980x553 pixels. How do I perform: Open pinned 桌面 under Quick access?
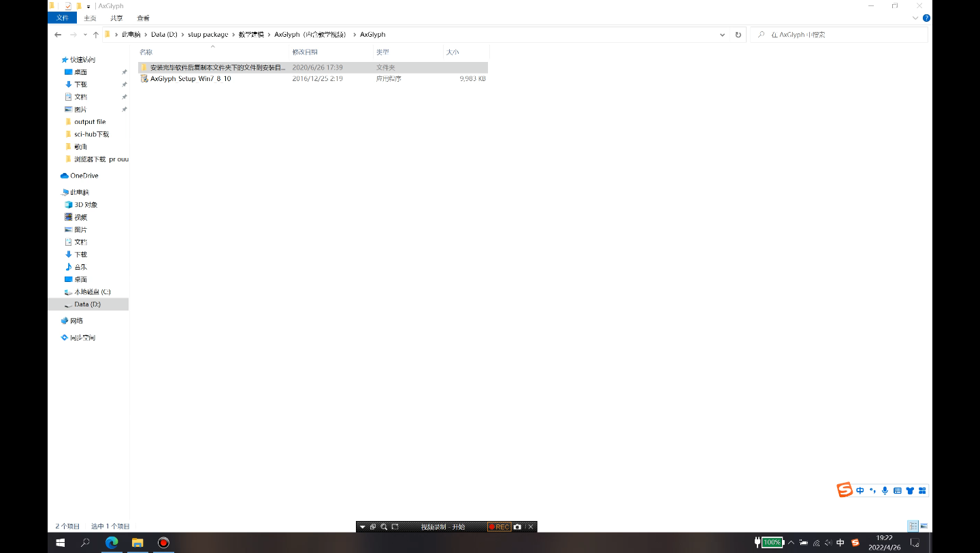(80, 72)
